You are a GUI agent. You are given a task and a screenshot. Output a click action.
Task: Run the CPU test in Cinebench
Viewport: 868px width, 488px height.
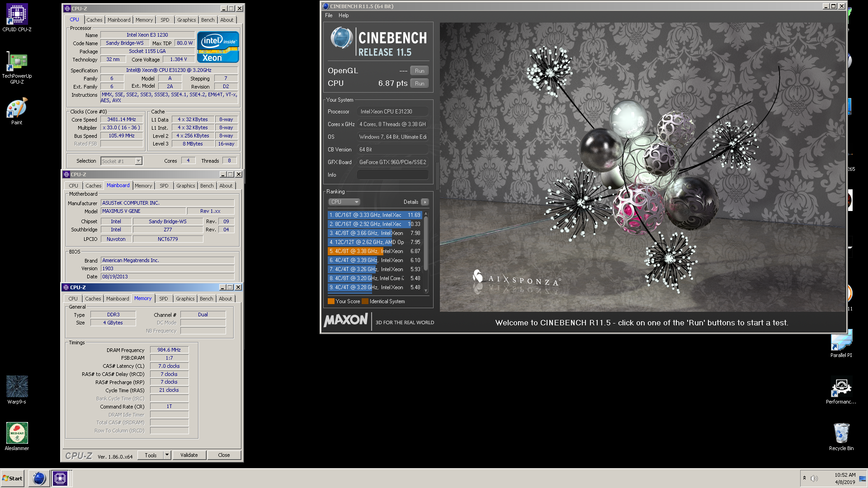tap(420, 84)
